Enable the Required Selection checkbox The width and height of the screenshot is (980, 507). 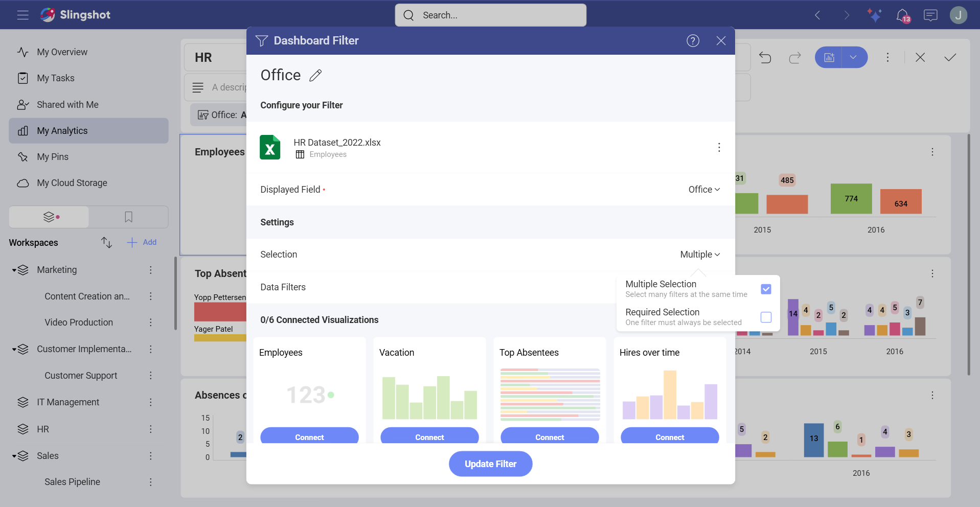tap(765, 317)
